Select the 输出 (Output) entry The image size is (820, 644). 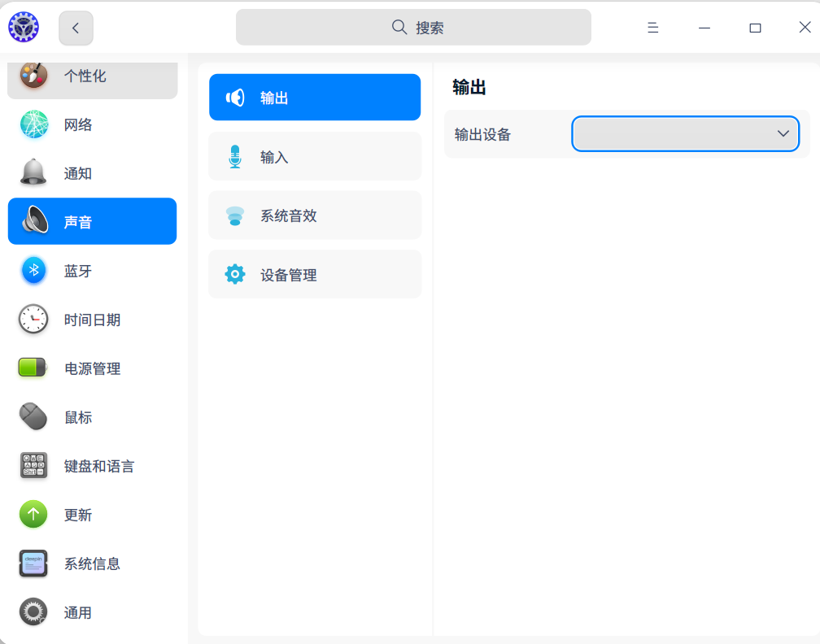pyautogui.click(x=315, y=97)
